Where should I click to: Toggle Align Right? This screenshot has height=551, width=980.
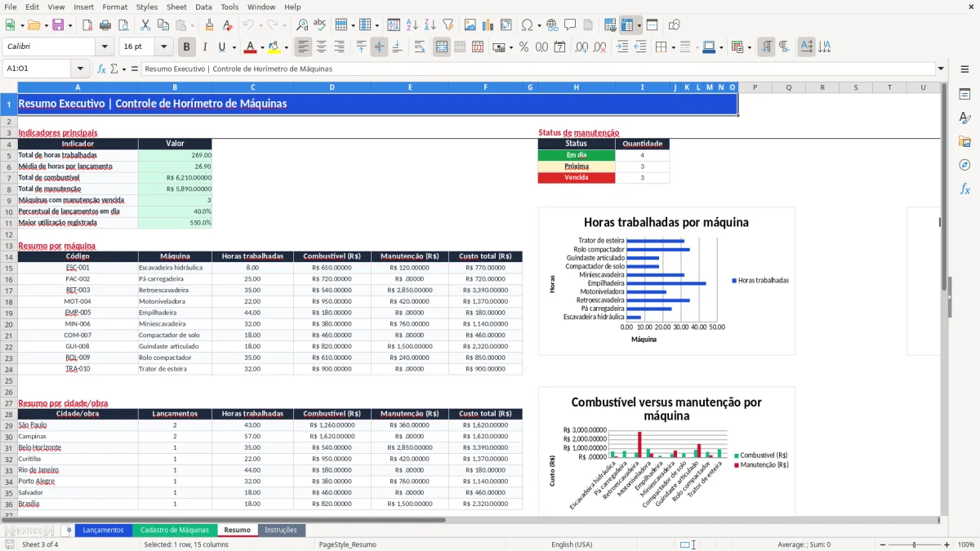click(339, 47)
